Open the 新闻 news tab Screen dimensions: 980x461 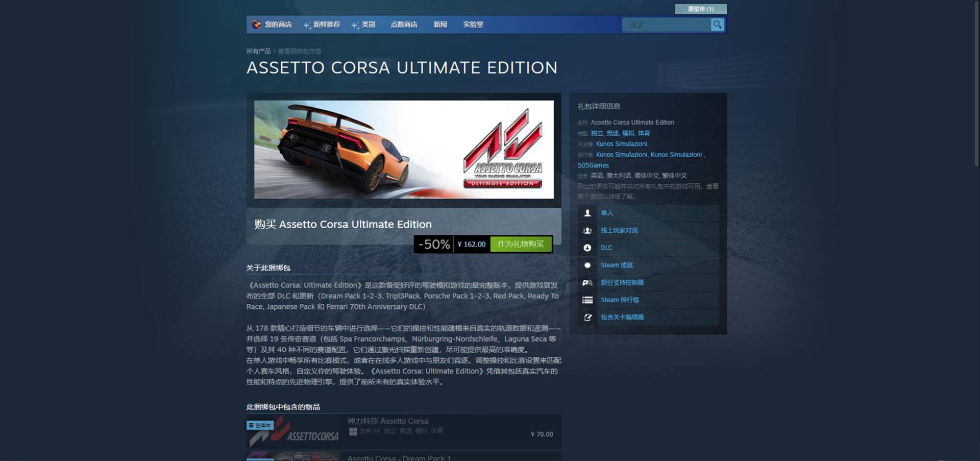pyautogui.click(x=440, y=25)
